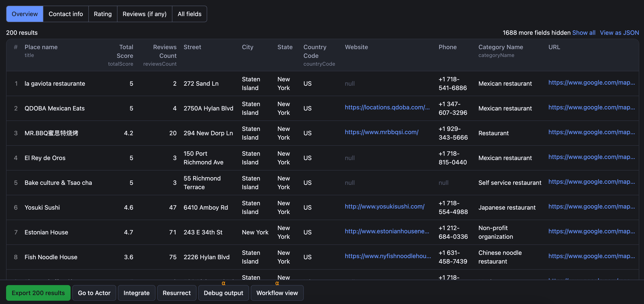Click the Phone column header
The image size is (644, 304).
447,47
